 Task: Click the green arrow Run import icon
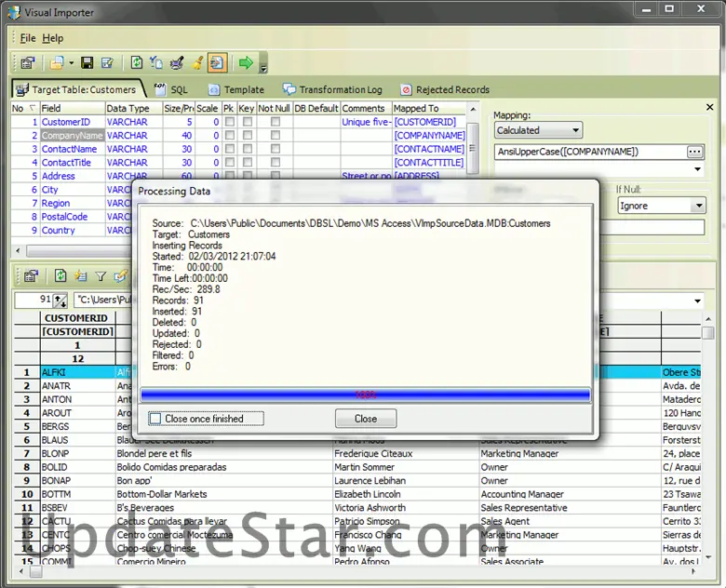[x=245, y=63]
